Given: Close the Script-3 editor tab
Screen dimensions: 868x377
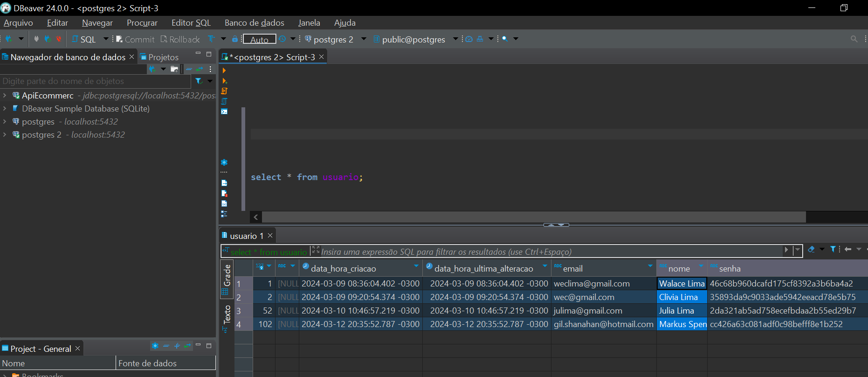Looking at the screenshot, I should coord(321,56).
